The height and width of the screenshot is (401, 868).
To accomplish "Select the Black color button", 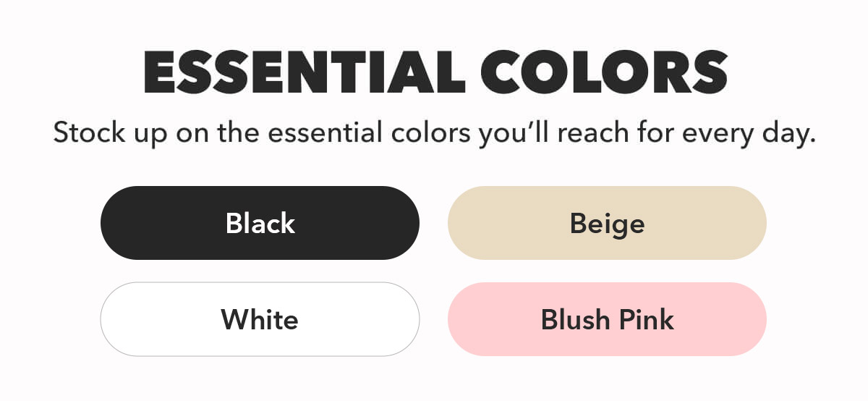I will pyautogui.click(x=260, y=223).
